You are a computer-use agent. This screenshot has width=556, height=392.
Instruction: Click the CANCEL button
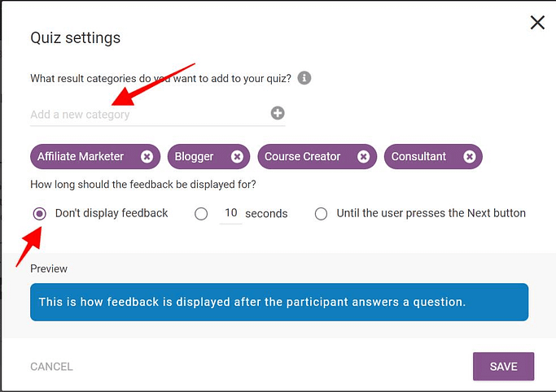(51, 367)
